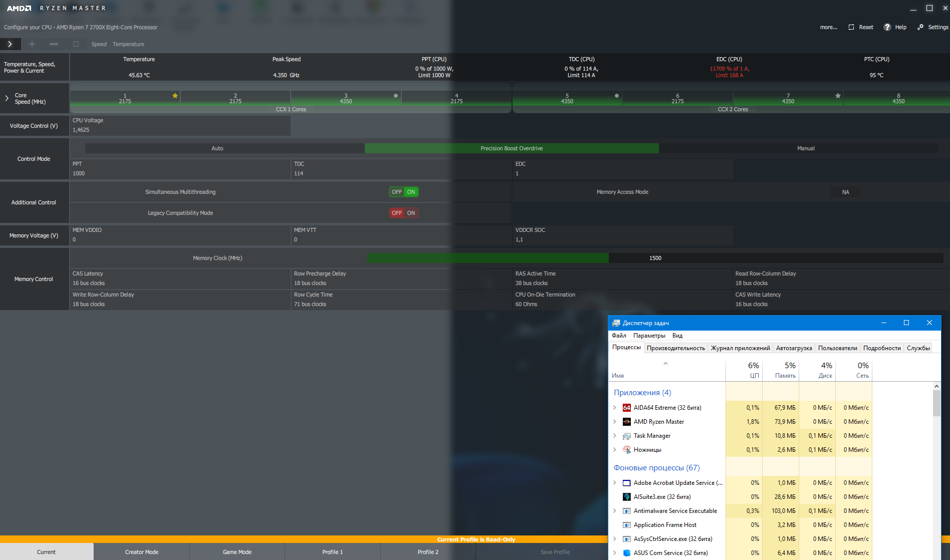Toggle Simultaneous Multithreading OFF/ON switch
This screenshot has width=950, height=560.
click(404, 192)
